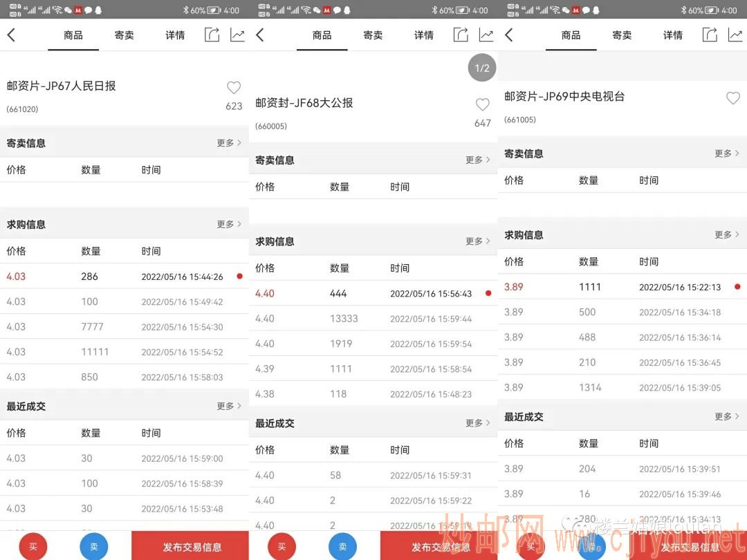The image size is (747, 560).
Task: Tap share icon on JP67人民日报 screen
Action: click(x=212, y=35)
